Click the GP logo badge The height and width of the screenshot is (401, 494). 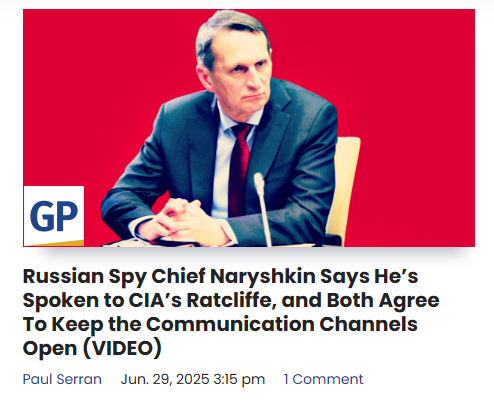(x=54, y=216)
